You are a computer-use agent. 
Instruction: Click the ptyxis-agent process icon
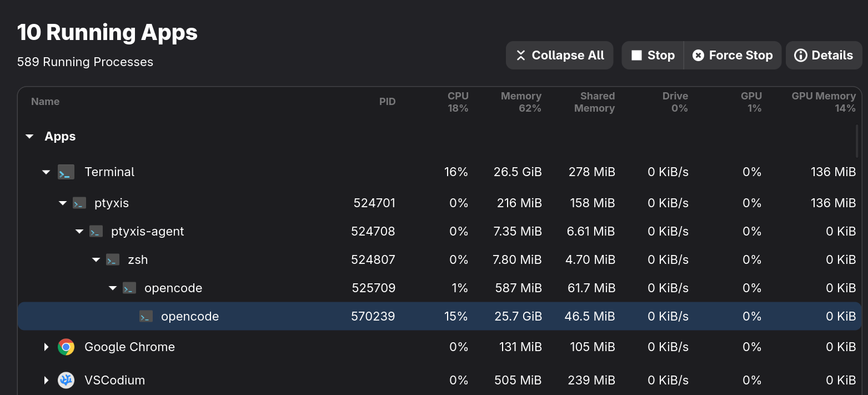tap(96, 232)
